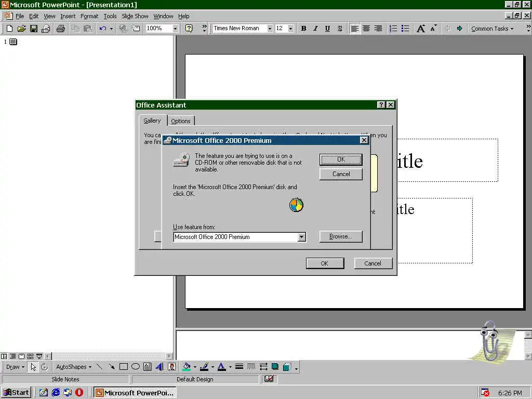
Task: Increase font size with large A
Action: 421,29
